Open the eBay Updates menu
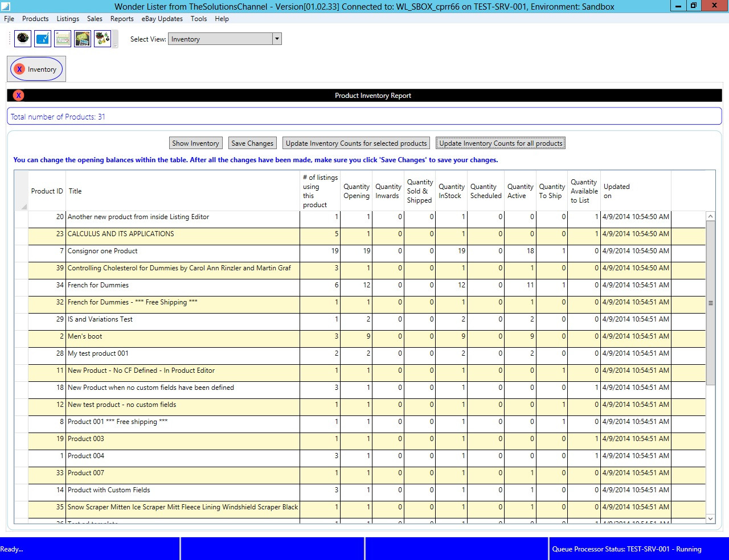This screenshot has height=560, width=729. click(162, 19)
